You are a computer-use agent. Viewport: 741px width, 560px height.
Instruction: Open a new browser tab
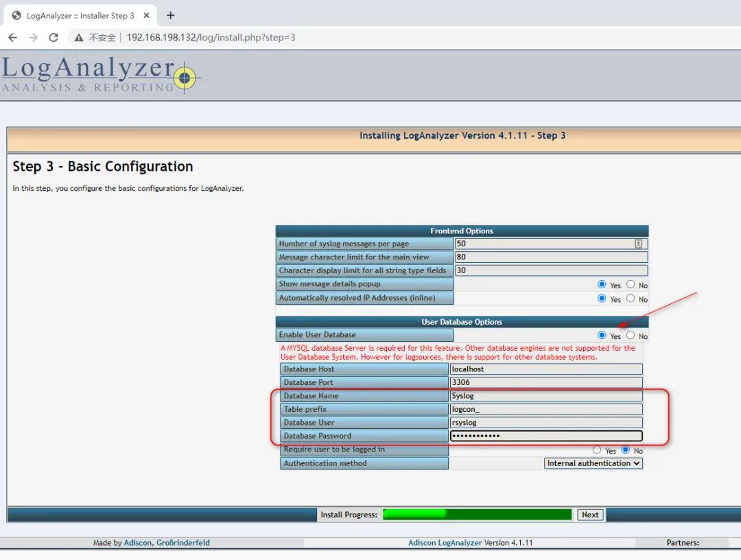click(169, 13)
